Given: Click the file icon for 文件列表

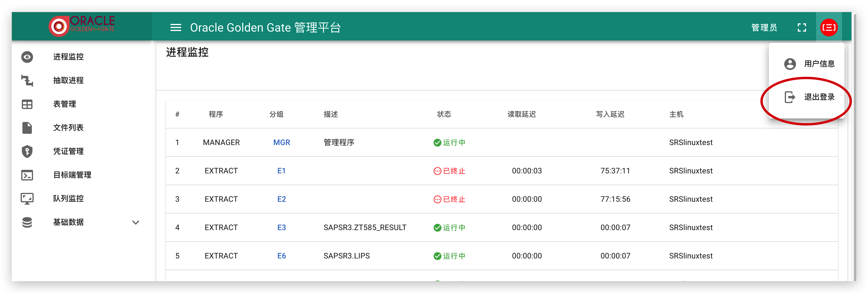Looking at the screenshot, I should [x=27, y=128].
